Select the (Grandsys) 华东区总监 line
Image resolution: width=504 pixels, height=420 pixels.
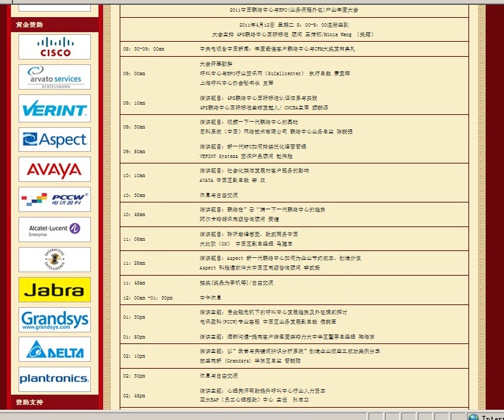(x=250, y=360)
